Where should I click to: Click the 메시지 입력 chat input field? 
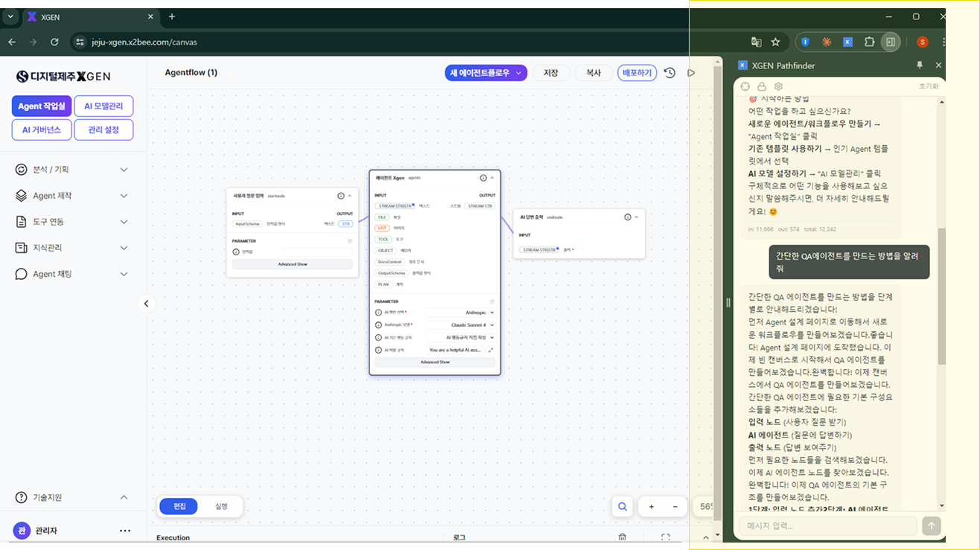(x=828, y=526)
